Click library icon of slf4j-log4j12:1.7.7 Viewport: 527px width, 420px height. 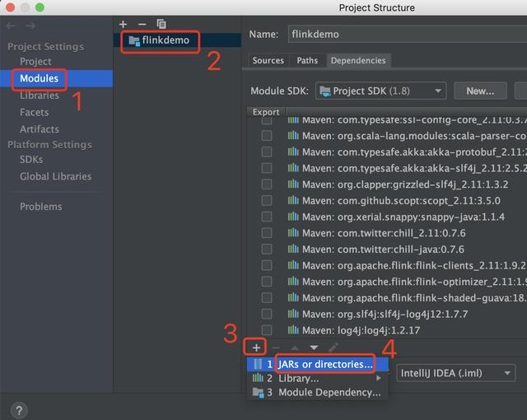pyautogui.click(x=293, y=314)
